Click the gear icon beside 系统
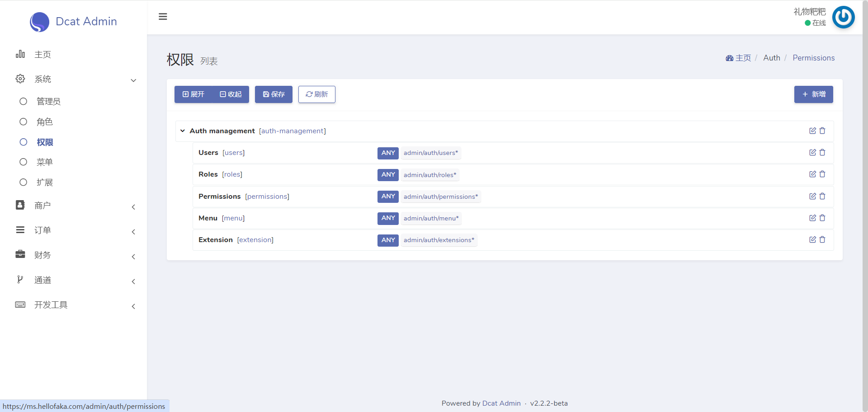Image resolution: width=868 pixels, height=412 pixels. tap(20, 79)
